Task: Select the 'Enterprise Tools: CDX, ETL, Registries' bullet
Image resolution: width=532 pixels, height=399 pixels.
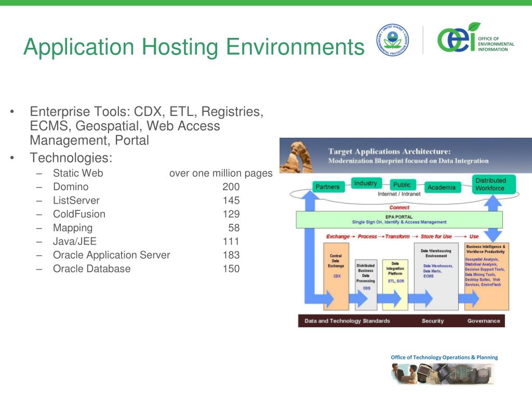Action: click(147, 126)
